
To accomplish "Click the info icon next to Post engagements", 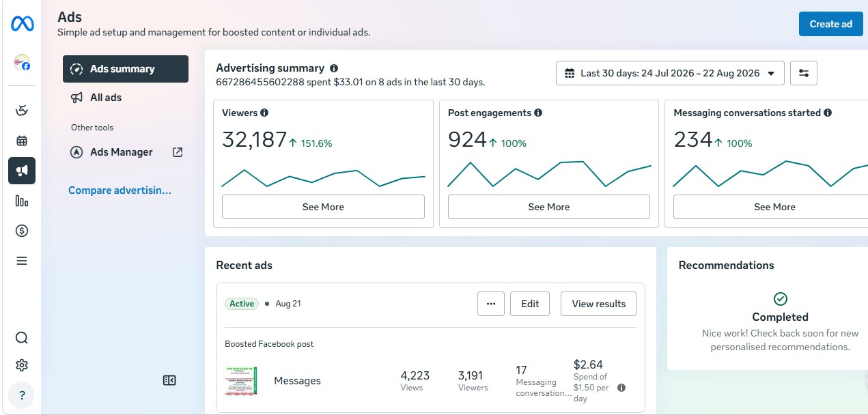I will point(538,113).
